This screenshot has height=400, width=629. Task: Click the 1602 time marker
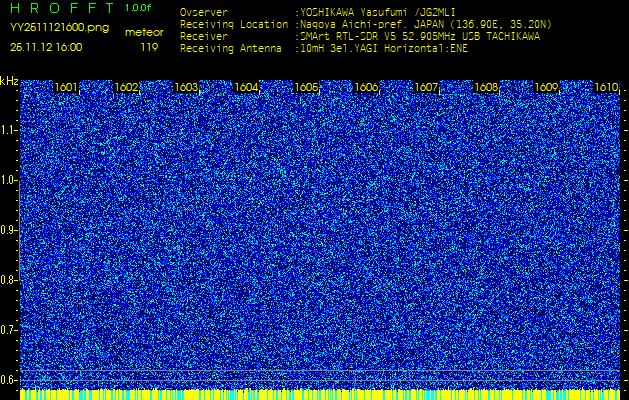126,87
